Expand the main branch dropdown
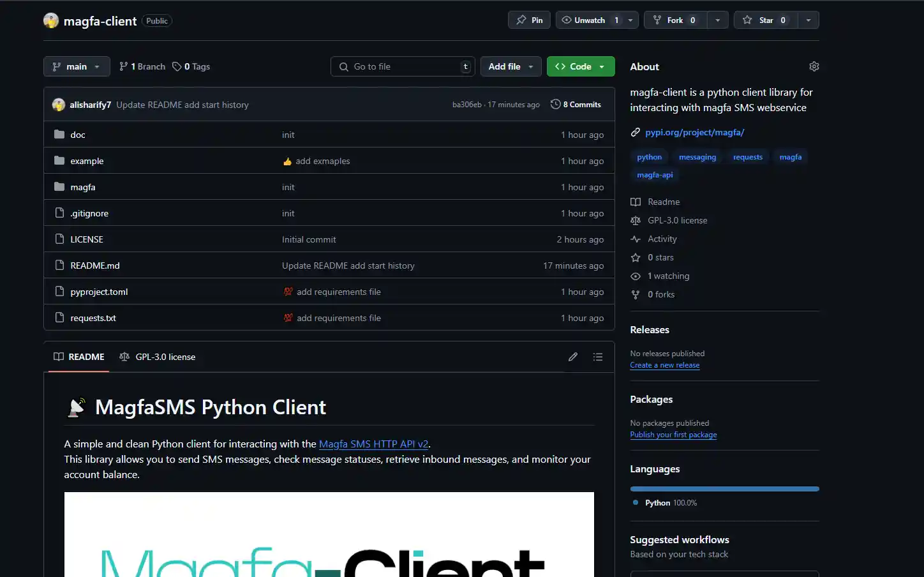Viewport: 924px width, 577px height. tap(77, 66)
